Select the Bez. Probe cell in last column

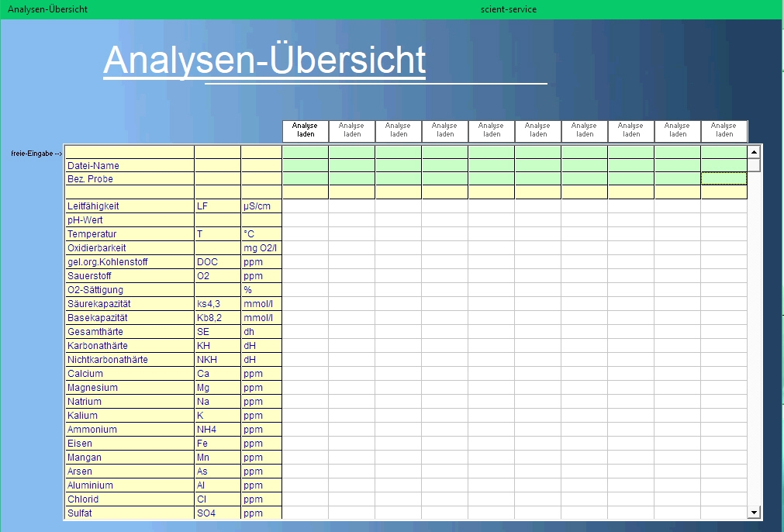click(x=724, y=179)
